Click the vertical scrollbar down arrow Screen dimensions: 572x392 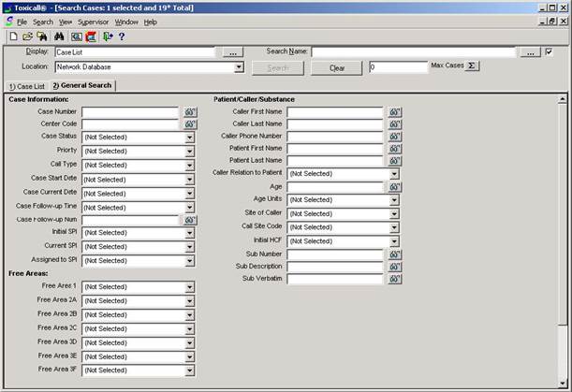[x=562, y=384]
